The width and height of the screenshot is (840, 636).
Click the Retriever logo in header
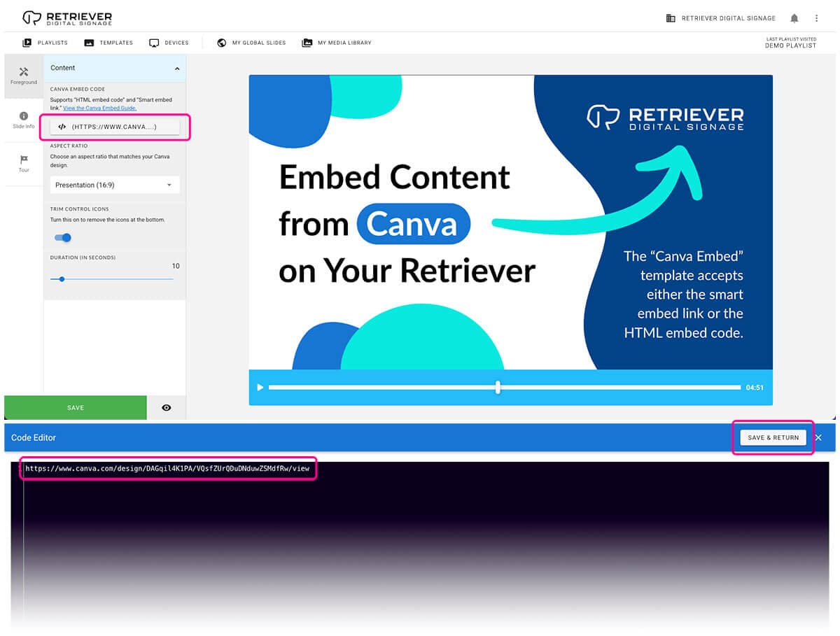pos(66,18)
